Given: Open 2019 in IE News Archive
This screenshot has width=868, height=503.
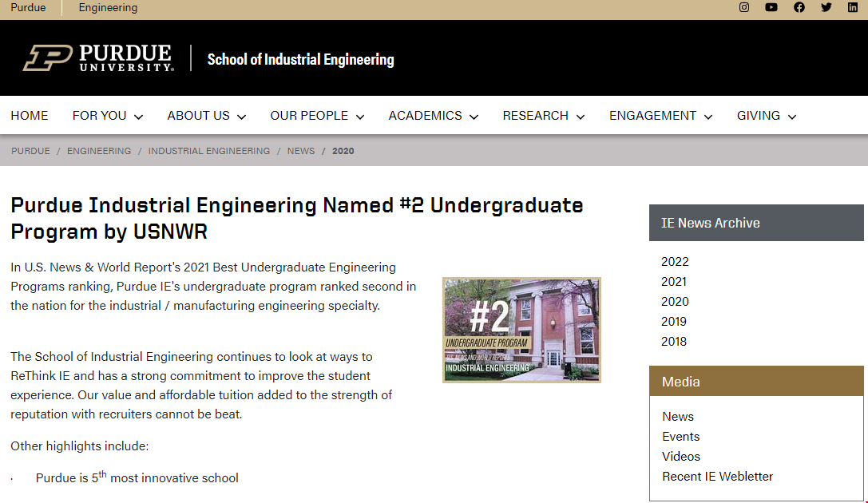Looking at the screenshot, I should pos(674,322).
